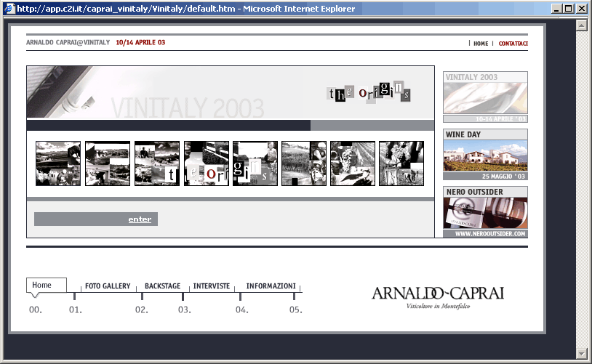
Task: Click timeline marker 03.
Action: click(185, 310)
